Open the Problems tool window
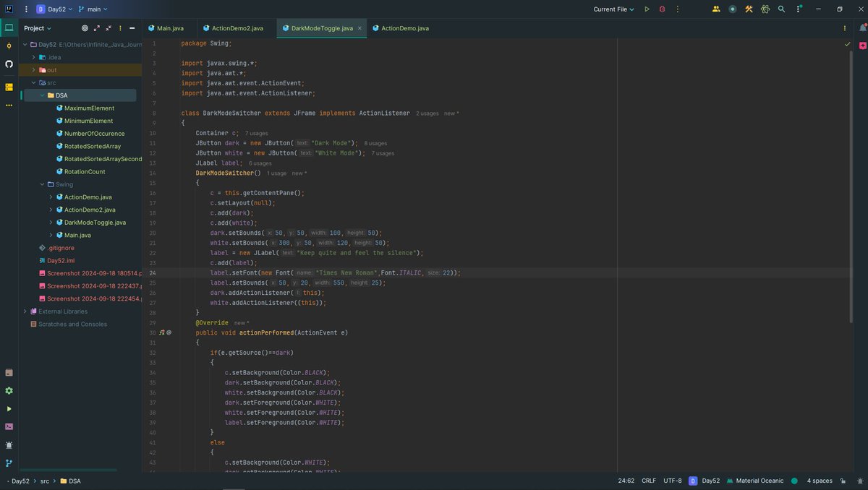The width and height of the screenshot is (868, 490). pyautogui.click(x=9, y=445)
